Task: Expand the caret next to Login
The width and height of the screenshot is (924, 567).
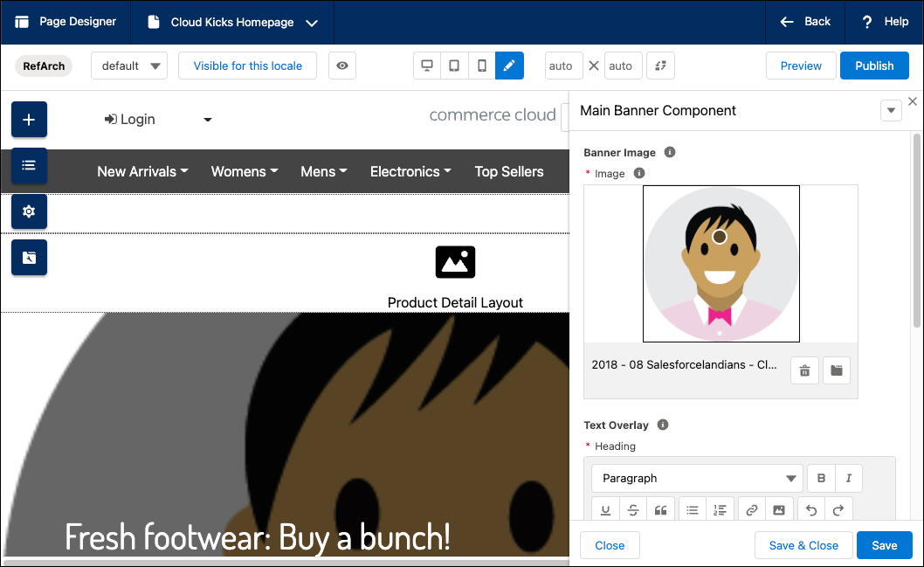Action: click(x=208, y=120)
